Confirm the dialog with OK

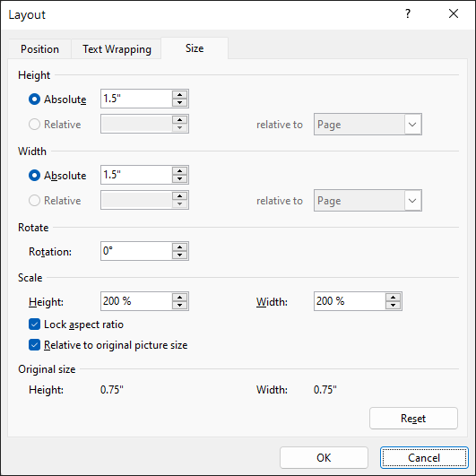[324, 457]
